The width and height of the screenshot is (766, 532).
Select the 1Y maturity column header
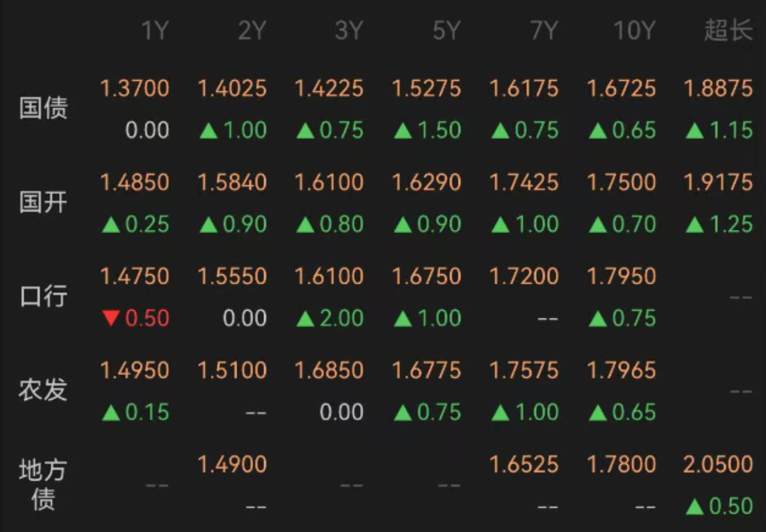(155, 31)
